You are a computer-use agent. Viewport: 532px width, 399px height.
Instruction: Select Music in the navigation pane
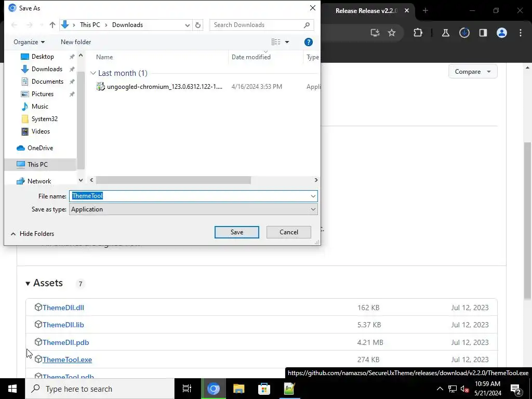pyautogui.click(x=40, y=107)
